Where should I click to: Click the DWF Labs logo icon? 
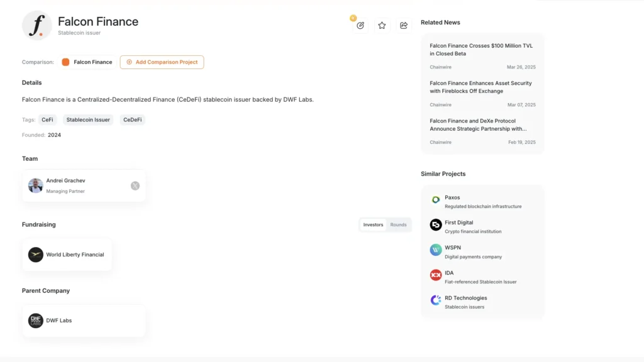pyautogui.click(x=36, y=321)
